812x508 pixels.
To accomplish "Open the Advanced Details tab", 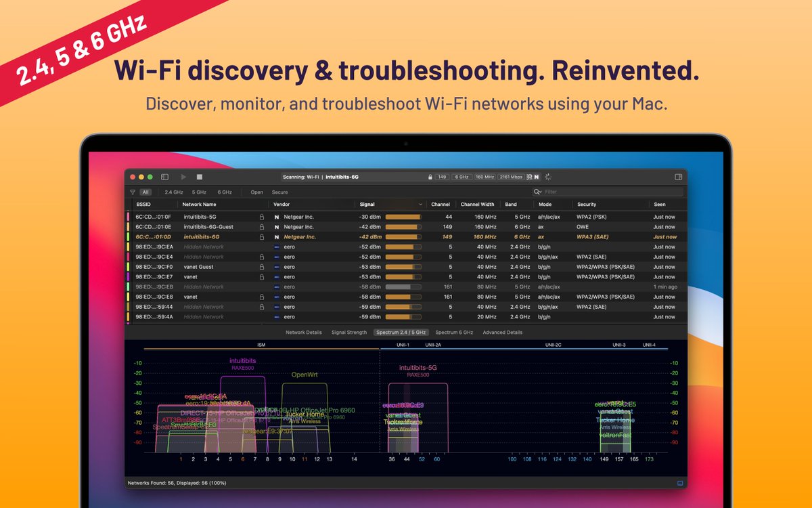I will click(501, 333).
